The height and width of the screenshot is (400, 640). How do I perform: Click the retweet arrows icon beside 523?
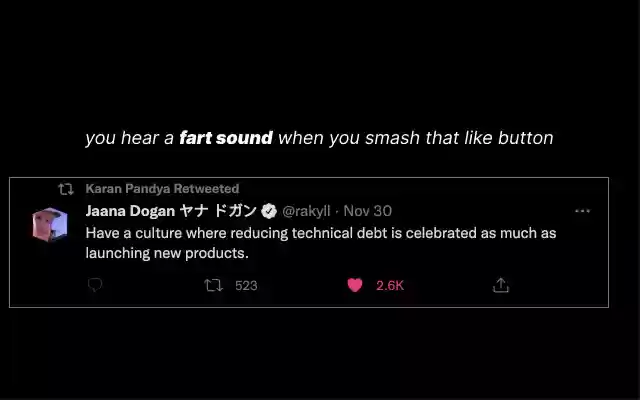pyautogui.click(x=213, y=285)
